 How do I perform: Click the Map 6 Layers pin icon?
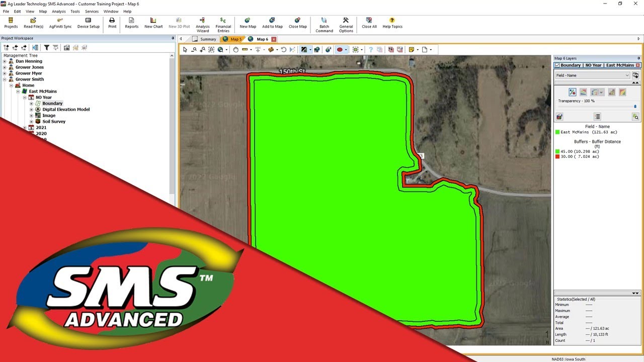[x=639, y=58]
